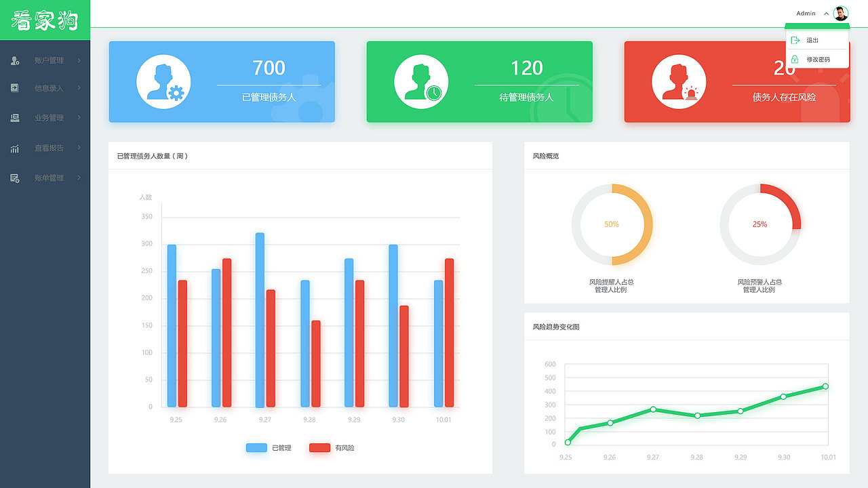Viewport: 868px width, 488px height.
Task: Click the 业务管理 icon in sidebar
Action: click(x=15, y=118)
